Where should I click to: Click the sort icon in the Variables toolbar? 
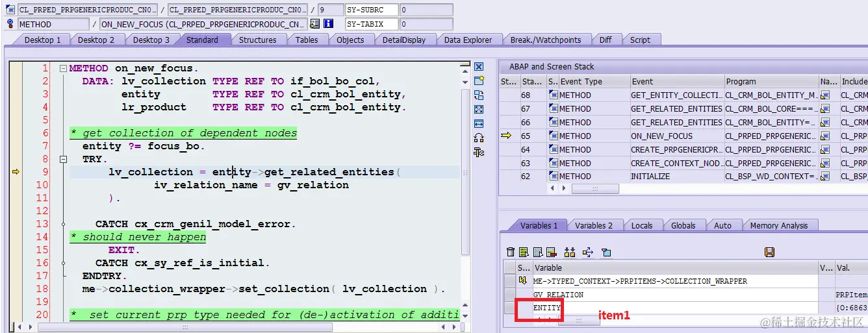570,252
